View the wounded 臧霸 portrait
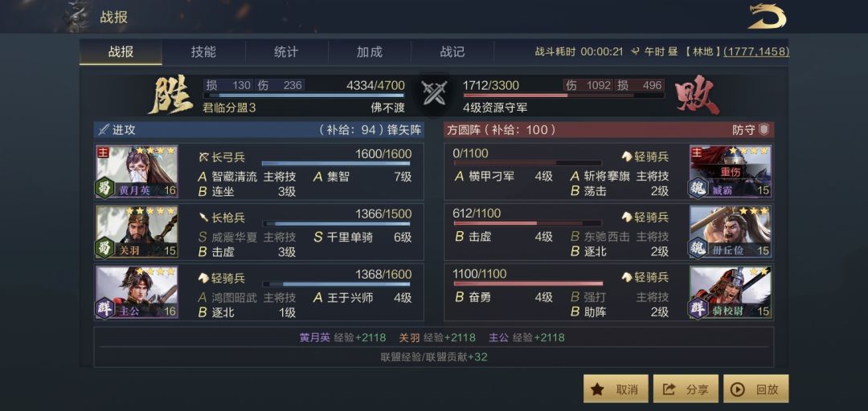Screen dimensions: 868x411 [x=731, y=171]
